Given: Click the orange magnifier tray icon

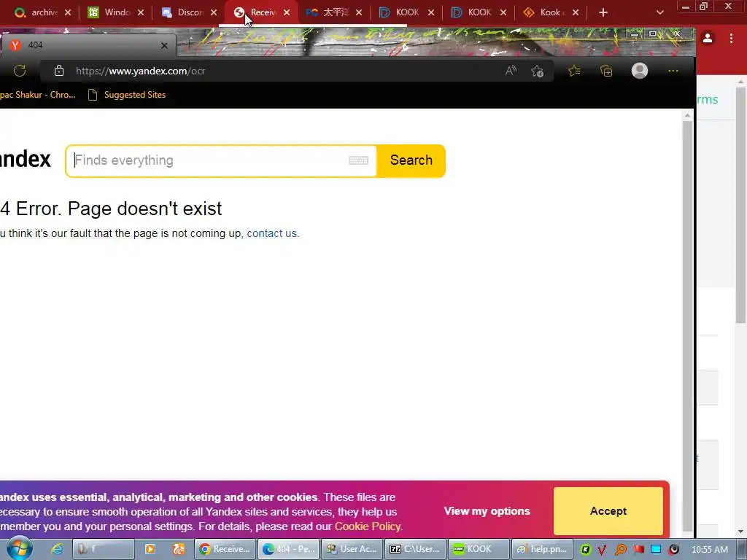Looking at the screenshot, I should [x=620, y=550].
